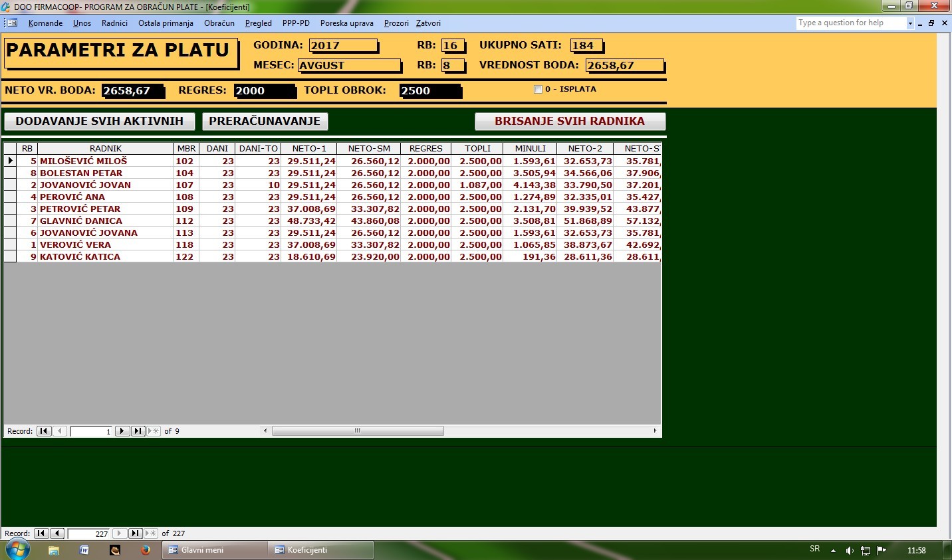The image size is (952, 560).
Task: Open Windows Start menu orb
Action: point(18,550)
